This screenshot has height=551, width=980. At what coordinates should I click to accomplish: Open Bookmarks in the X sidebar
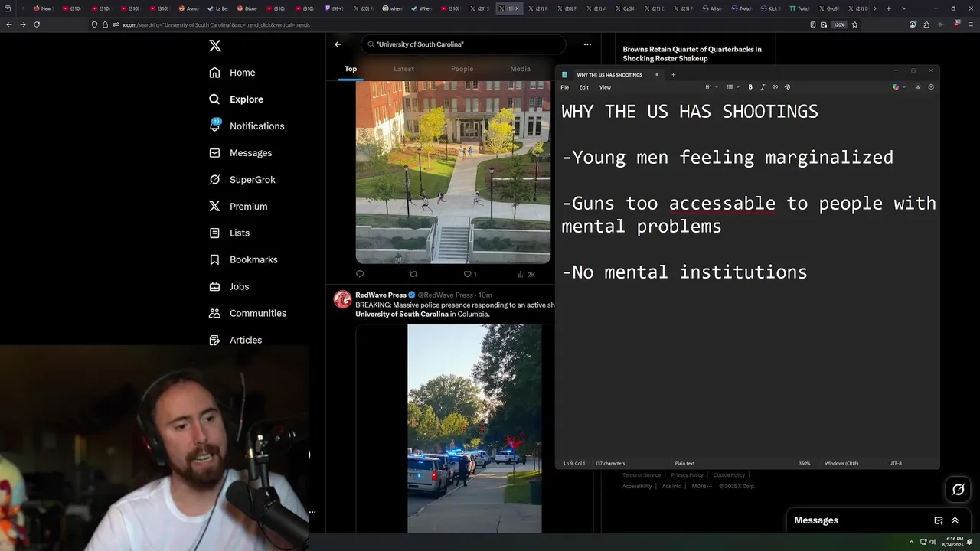[243, 259]
